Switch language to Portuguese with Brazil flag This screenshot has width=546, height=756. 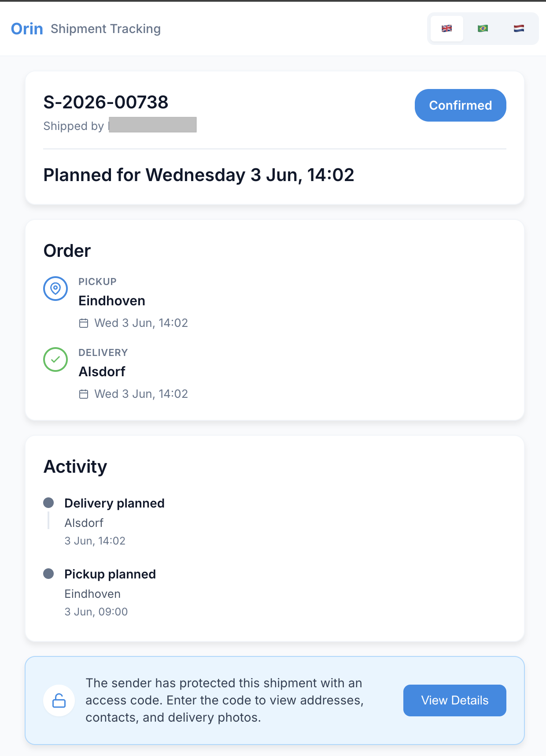click(483, 29)
